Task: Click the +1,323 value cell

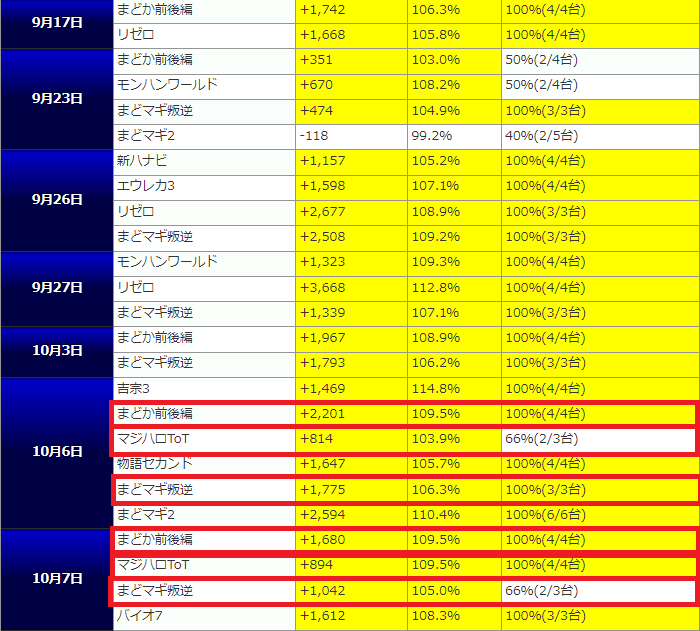Action: pyautogui.click(x=351, y=263)
